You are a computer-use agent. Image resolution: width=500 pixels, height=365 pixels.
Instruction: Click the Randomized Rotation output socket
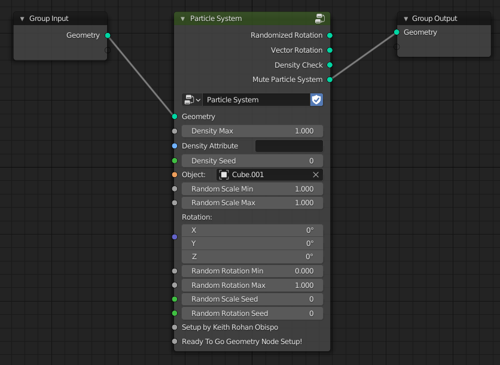pos(330,35)
